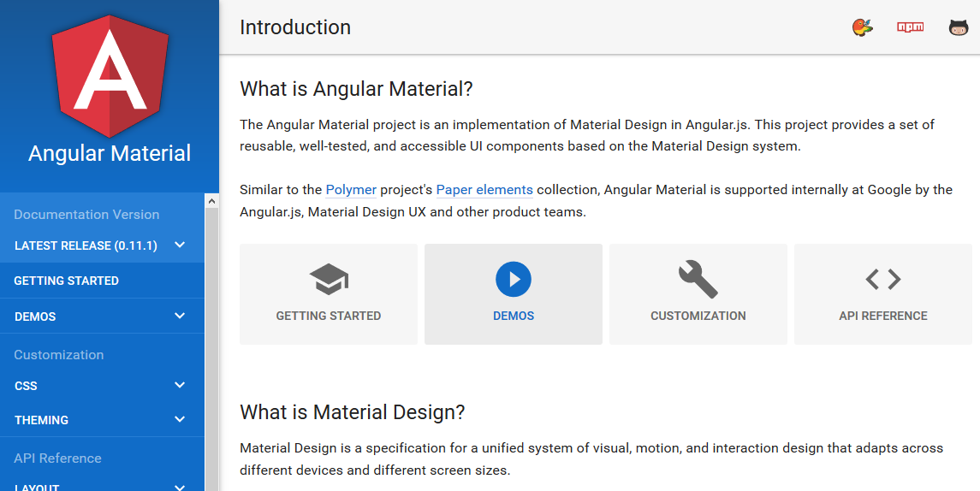Select LAYOUT in the sidebar menu
Viewport: 980px width, 491px height.
37,488
